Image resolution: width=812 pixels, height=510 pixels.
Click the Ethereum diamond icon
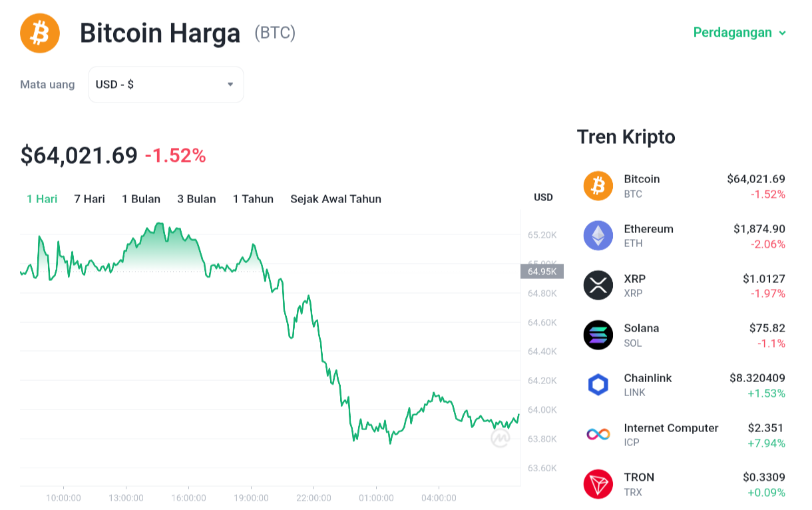pos(598,236)
